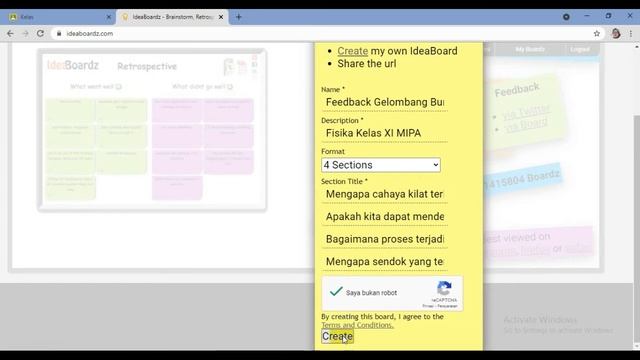The width and height of the screenshot is (640, 360).
Task: Open the Chrome profile avatar
Action: click(616, 33)
